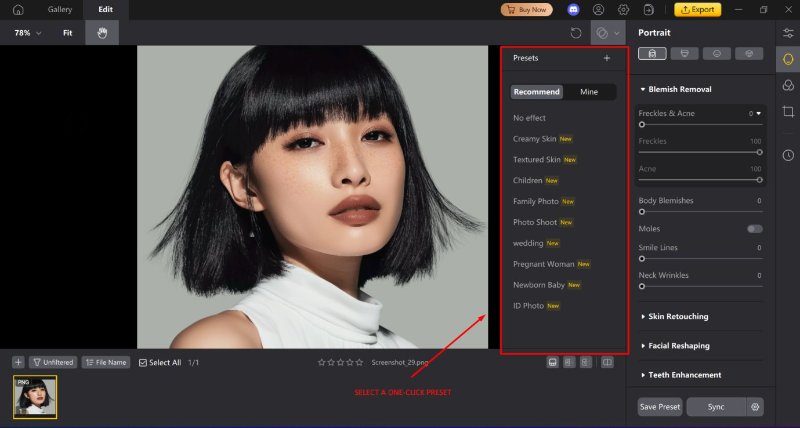The height and width of the screenshot is (428, 800).
Task: Open the File Name sort dropdown
Action: pyautogui.click(x=106, y=362)
